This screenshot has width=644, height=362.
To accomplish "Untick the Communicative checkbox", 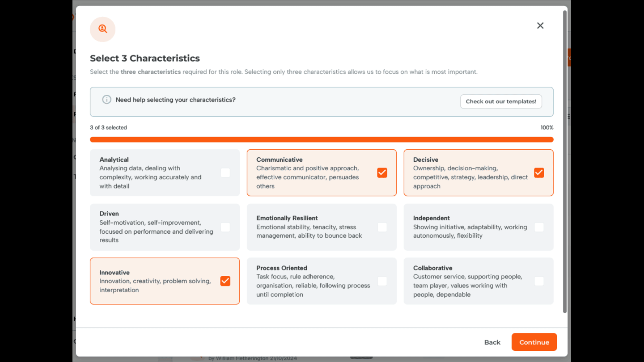I will (x=382, y=173).
